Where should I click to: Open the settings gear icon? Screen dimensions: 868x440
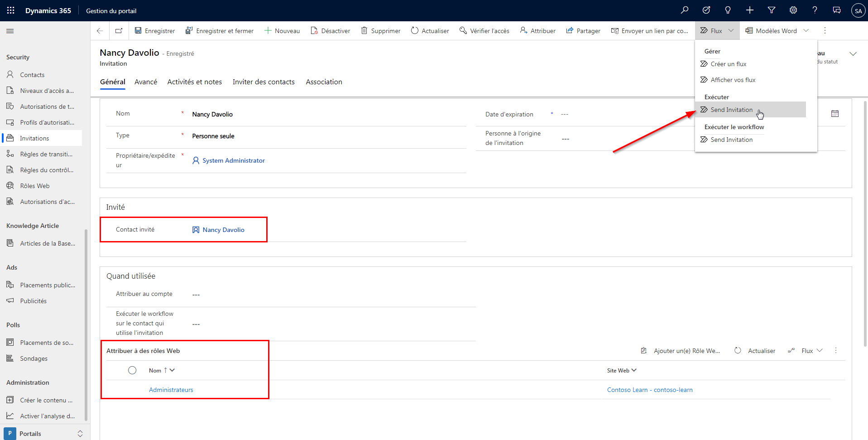pyautogui.click(x=793, y=10)
